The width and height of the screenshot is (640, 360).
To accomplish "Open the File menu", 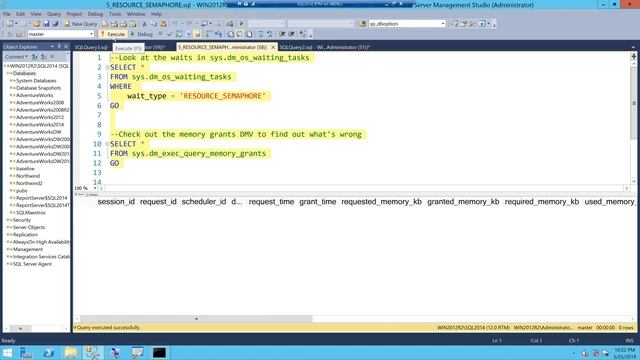I will click(x=7, y=14).
